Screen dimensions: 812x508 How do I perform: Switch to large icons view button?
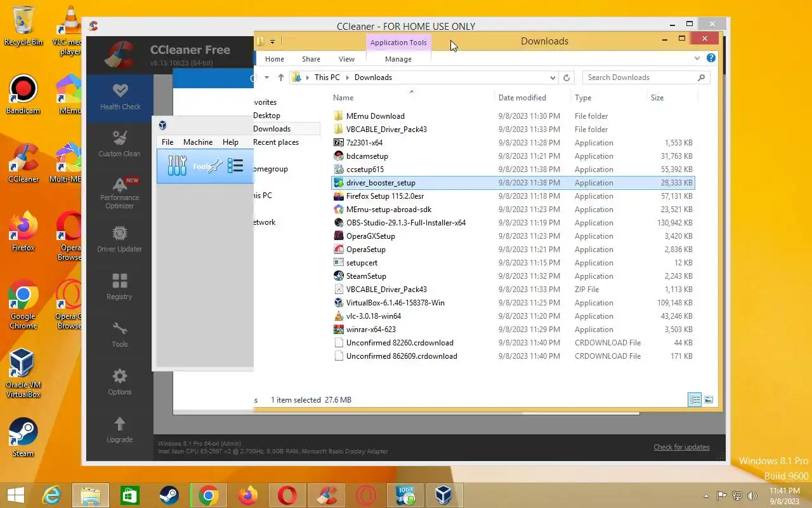click(x=709, y=400)
